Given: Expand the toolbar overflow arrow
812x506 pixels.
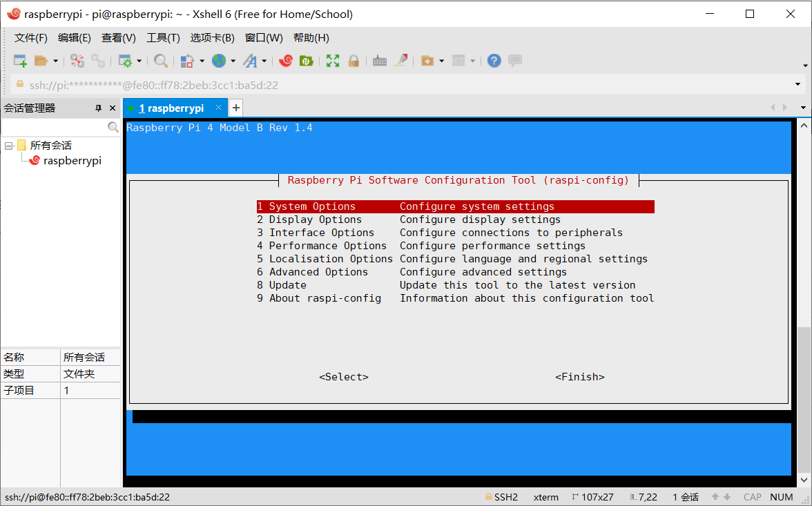Looking at the screenshot, I should tap(805, 66).
